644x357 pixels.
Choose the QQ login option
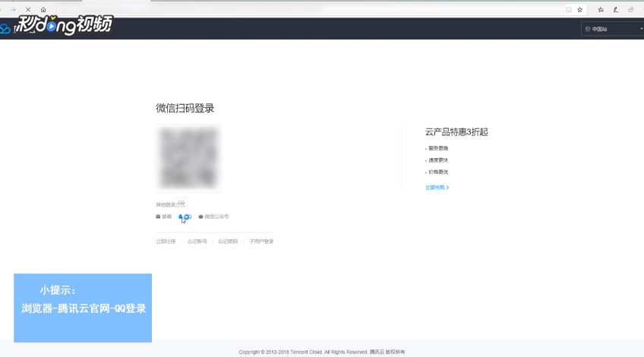click(x=185, y=217)
